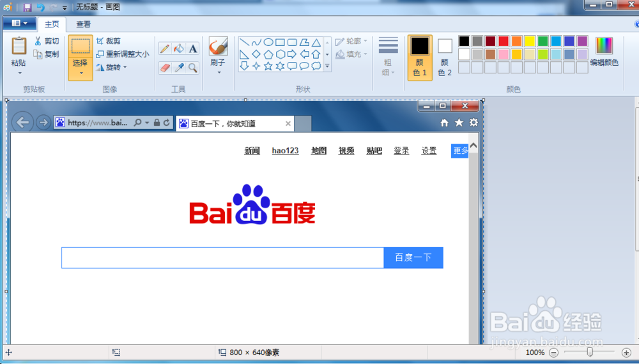
Task: Select the Eraser tool
Action: [165, 68]
